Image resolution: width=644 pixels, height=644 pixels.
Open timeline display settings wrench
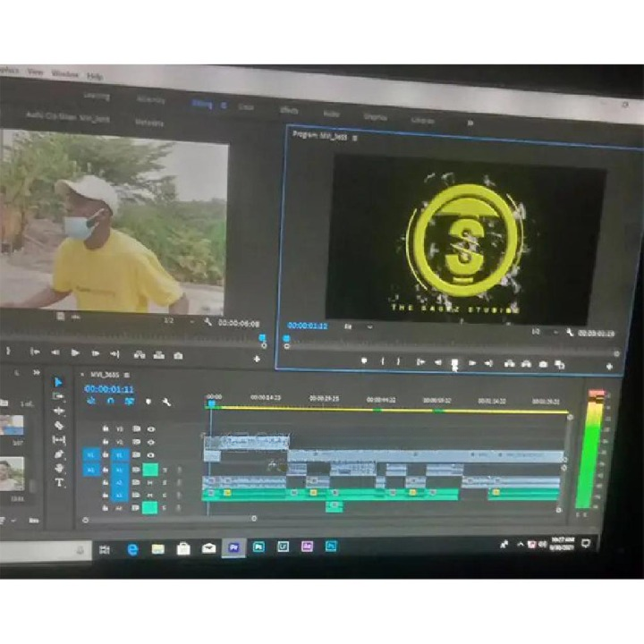(x=166, y=402)
